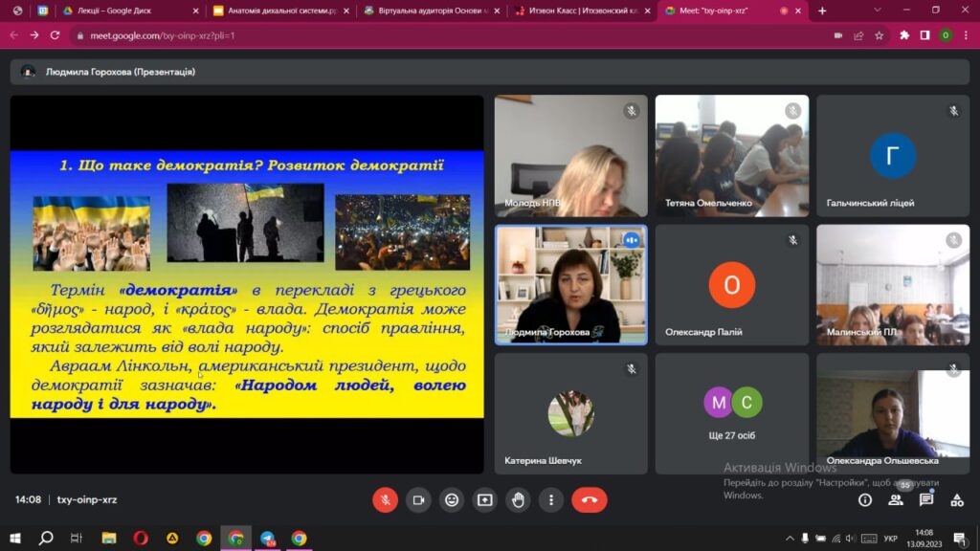Show the participants list
Viewport: 980px width, 551px height.
pos(897,499)
